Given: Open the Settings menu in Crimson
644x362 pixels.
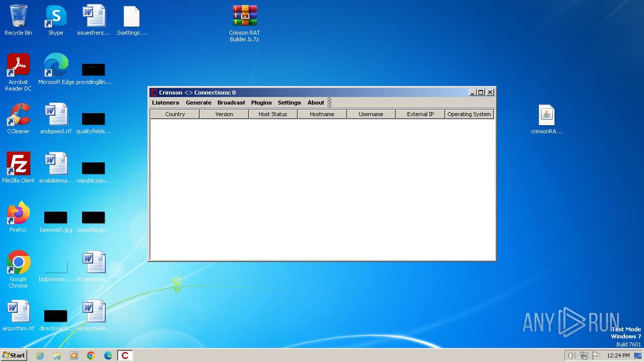Looking at the screenshot, I should click(x=289, y=103).
